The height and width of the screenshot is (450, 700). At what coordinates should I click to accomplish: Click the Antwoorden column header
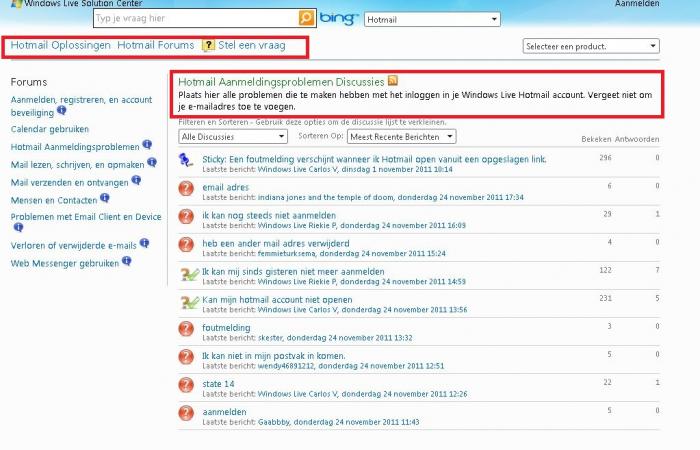[637, 139]
